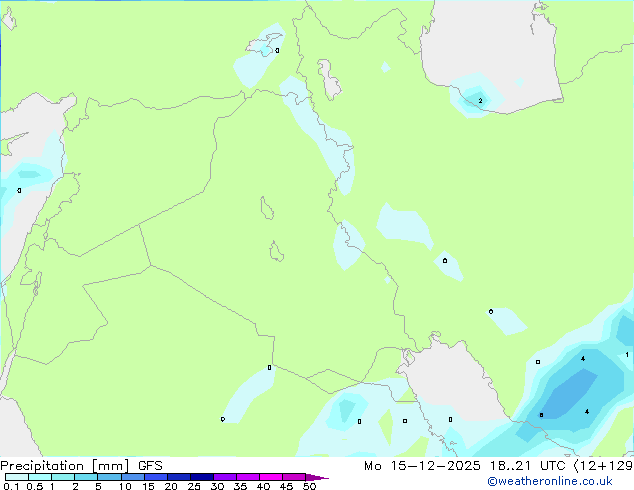The height and width of the screenshot is (490, 634).
Task: Click the '18..21 UTC' time label
Action: [527, 466]
